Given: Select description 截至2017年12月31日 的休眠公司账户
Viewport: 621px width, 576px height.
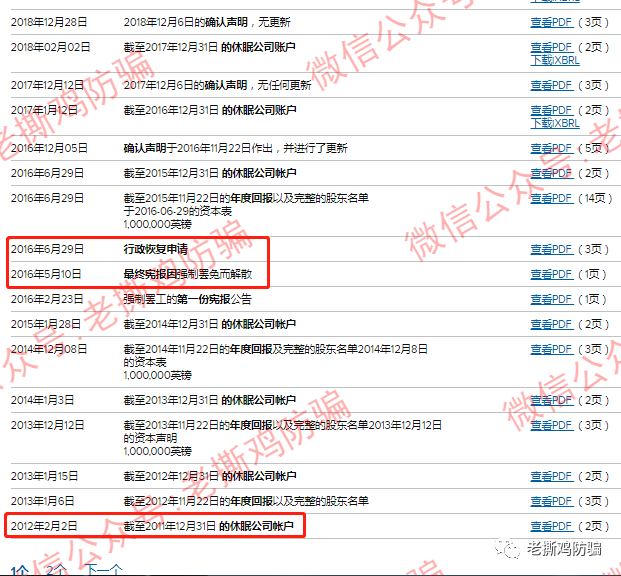Looking at the screenshot, I should (210, 47).
